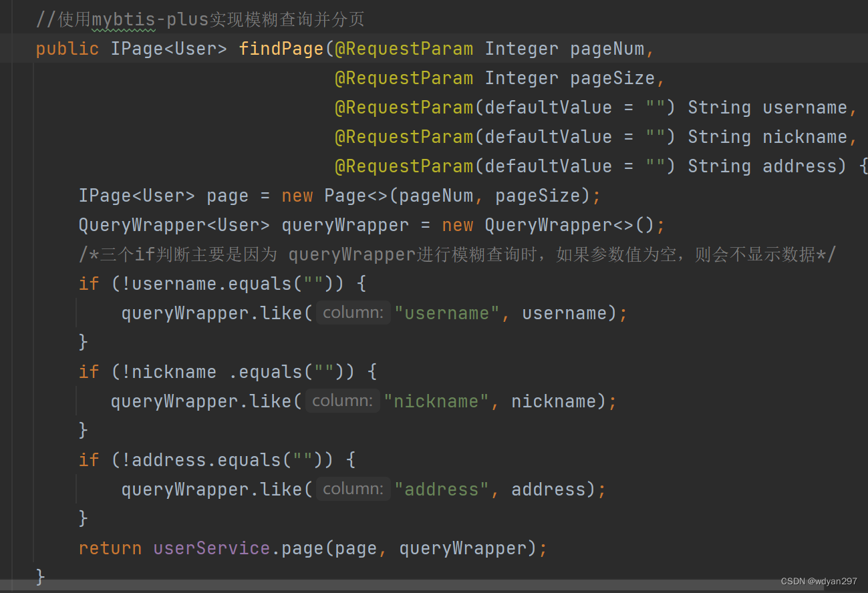
Task: Click the userService field reference
Action: 212,548
